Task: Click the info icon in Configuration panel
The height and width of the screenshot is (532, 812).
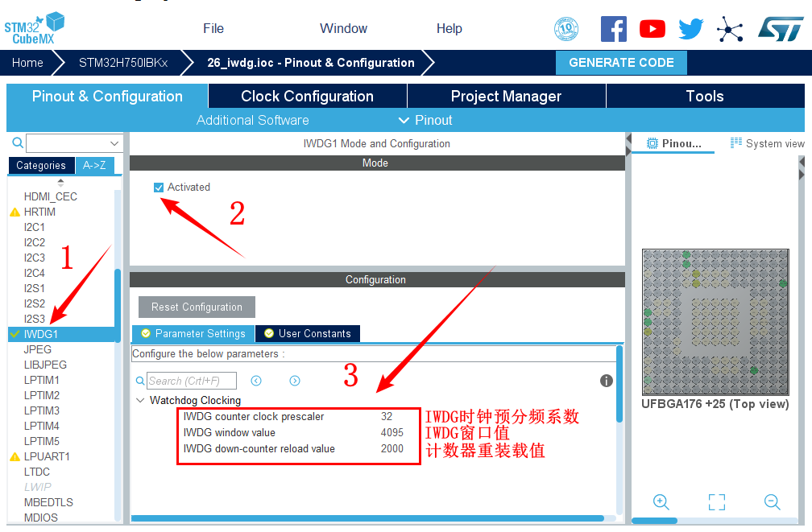Action: [x=607, y=381]
